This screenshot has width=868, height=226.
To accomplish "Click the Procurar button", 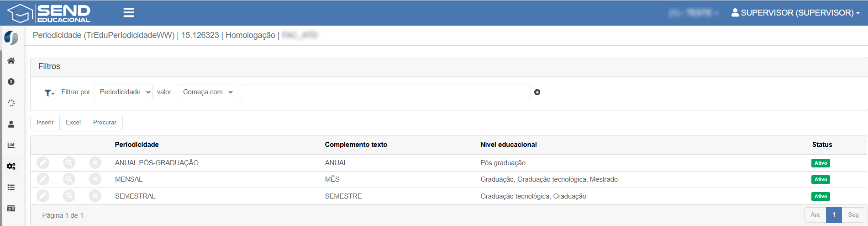I will pyautogui.click(x=105, y=123).
